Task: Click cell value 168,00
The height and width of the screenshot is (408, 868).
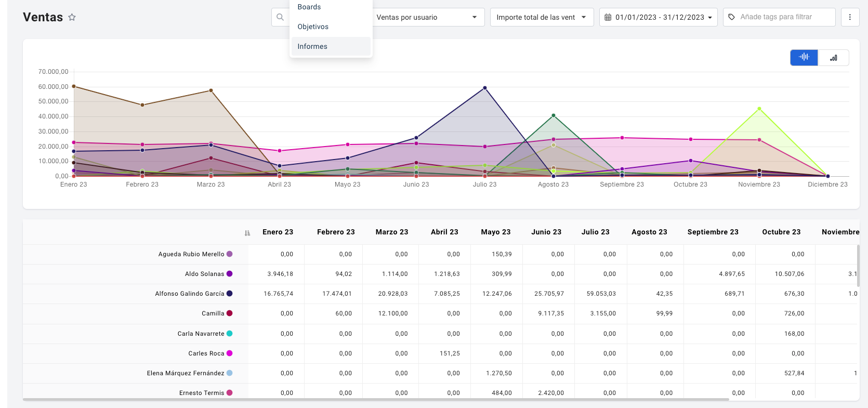Action: point(794,334)
